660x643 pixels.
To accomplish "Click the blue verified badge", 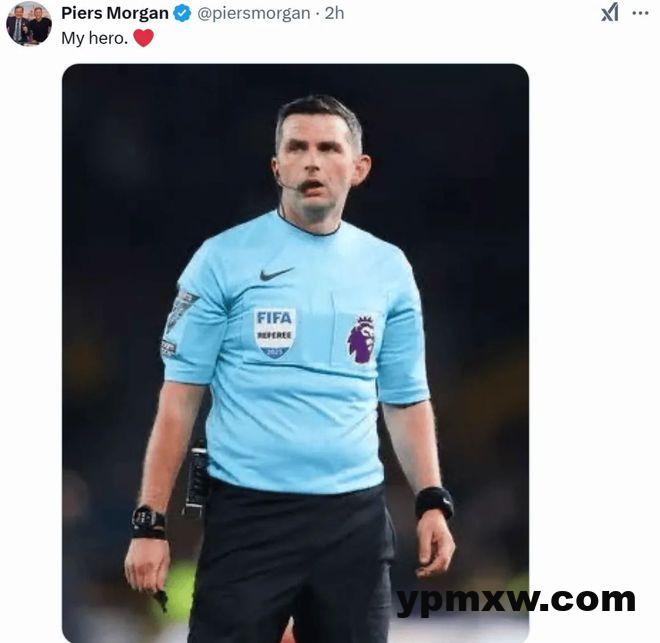I will tap(182, 13).
